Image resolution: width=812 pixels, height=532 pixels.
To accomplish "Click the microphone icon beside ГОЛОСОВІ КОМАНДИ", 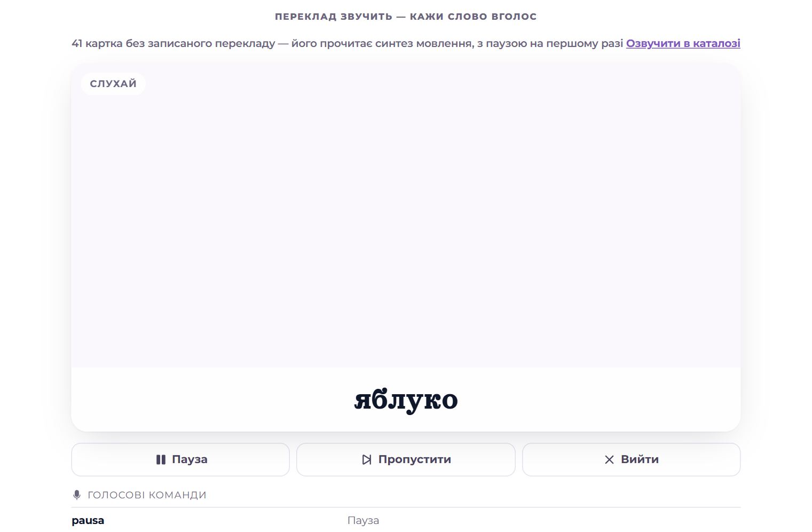I will point(77,495).
